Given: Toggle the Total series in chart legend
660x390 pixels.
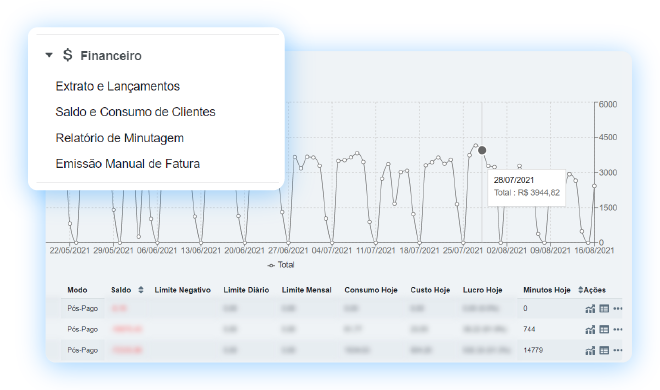Looking at the screenshot, I should (281, 265).
